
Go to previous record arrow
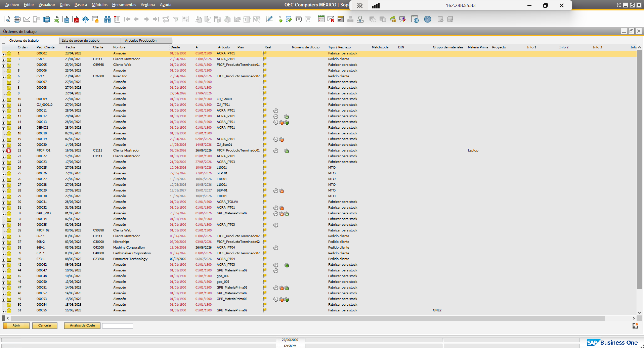tap(136, 19)
